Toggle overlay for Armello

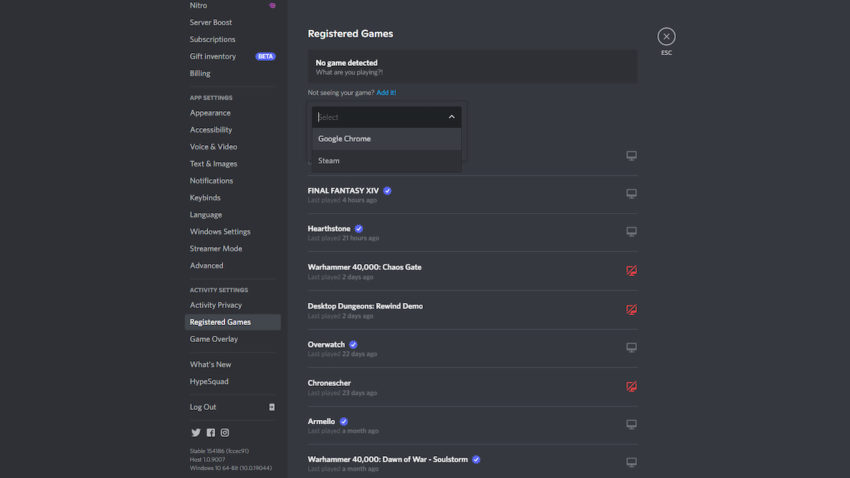pyautogui.click(x=631, y=424)
